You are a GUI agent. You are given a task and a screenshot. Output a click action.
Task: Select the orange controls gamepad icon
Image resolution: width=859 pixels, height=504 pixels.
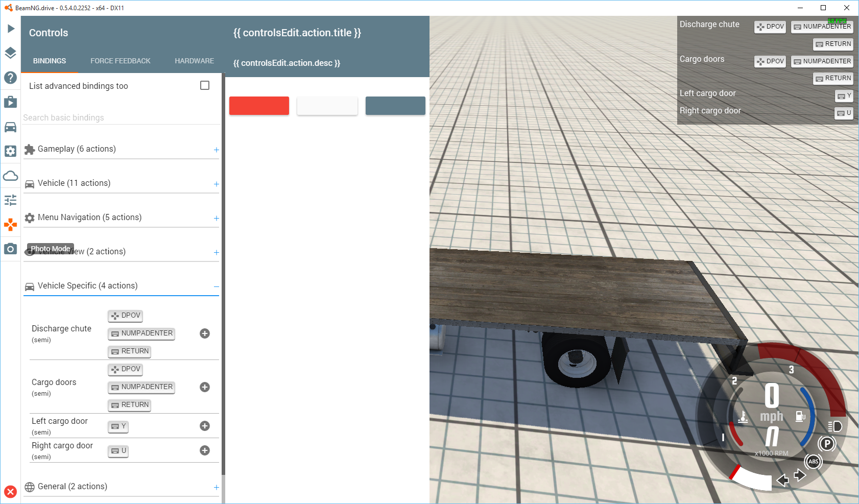point(11,225)
